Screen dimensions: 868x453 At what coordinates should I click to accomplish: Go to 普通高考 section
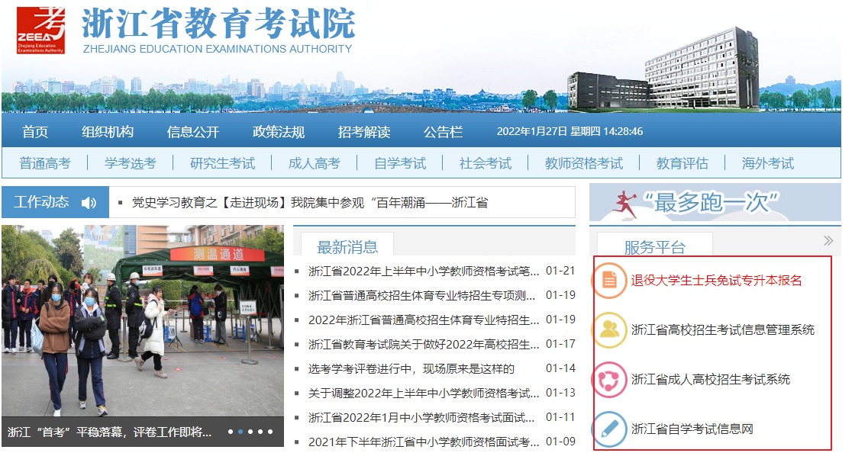(x=45, y=163)
